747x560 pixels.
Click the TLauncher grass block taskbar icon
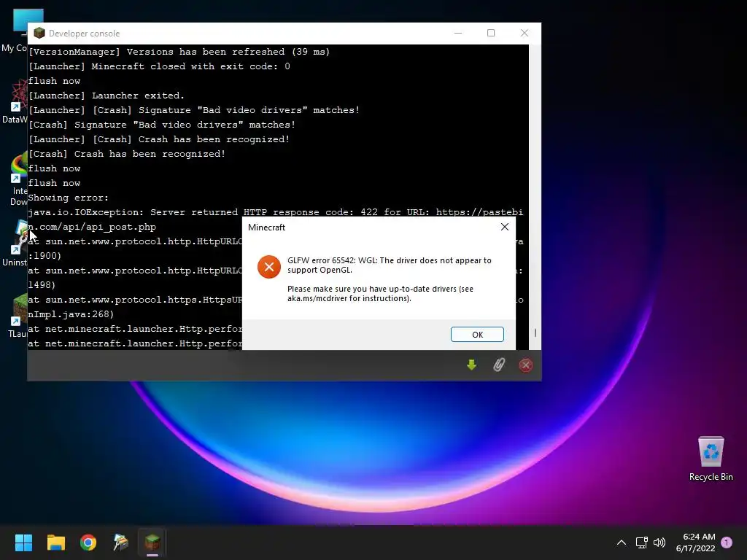[152, 542]
